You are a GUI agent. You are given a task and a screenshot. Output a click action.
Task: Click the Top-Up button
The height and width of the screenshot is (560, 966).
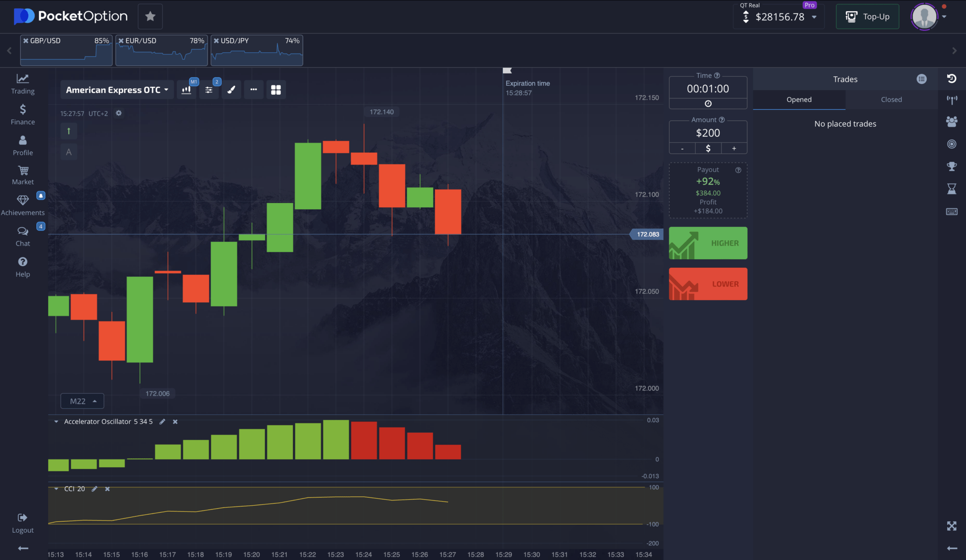point(867,16)
